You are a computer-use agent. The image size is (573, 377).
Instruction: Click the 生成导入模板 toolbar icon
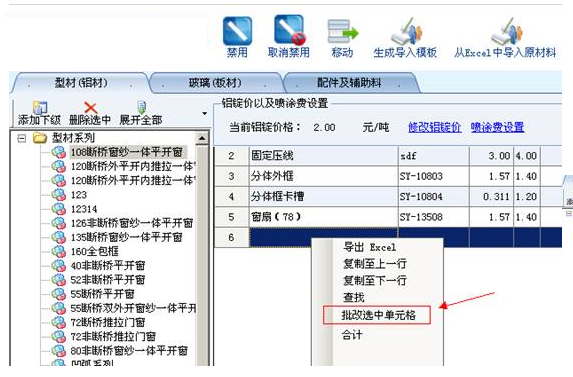click(x=406, y=32)
